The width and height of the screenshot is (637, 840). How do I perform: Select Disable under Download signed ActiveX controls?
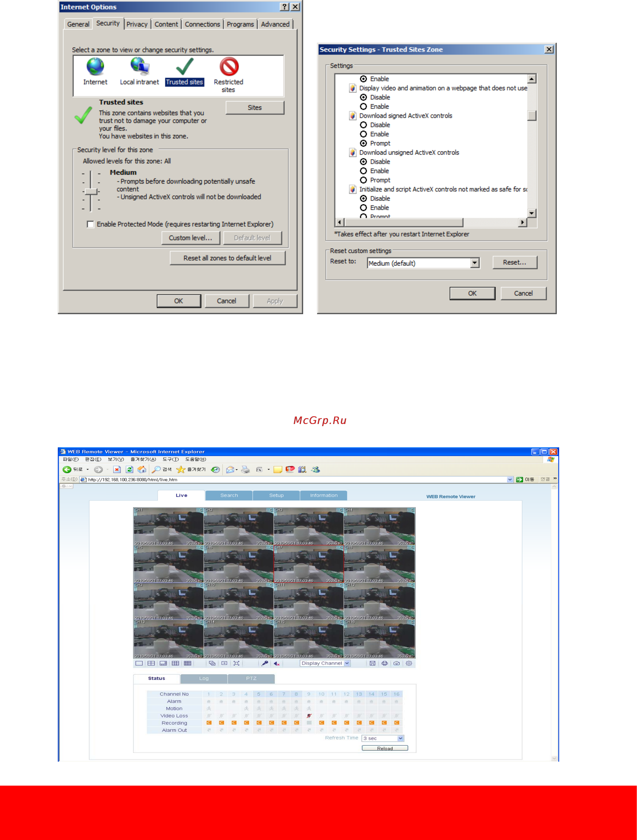pos(363,125)
